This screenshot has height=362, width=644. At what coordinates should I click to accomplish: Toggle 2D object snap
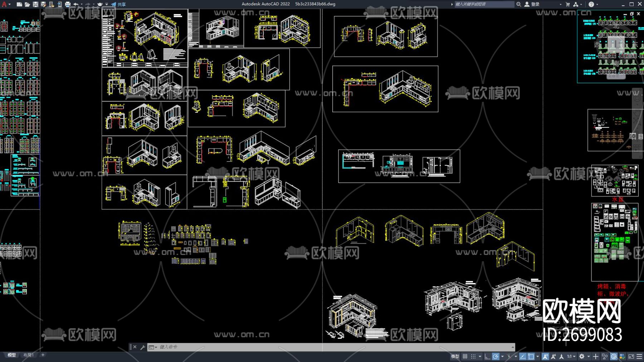click(x=531, y=356)
